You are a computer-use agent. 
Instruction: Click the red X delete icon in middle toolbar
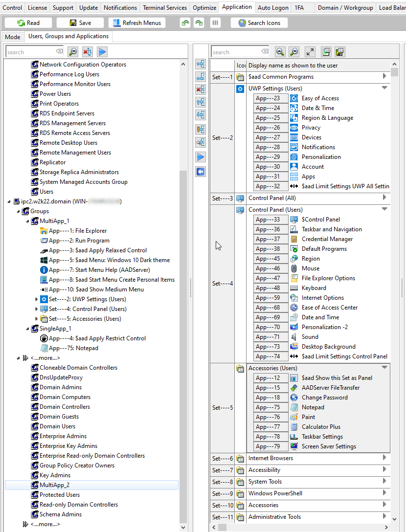tap(201, 89)
